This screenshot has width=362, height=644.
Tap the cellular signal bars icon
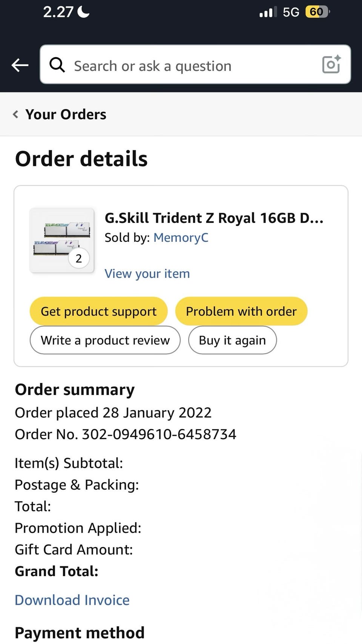tap(268, 12)
